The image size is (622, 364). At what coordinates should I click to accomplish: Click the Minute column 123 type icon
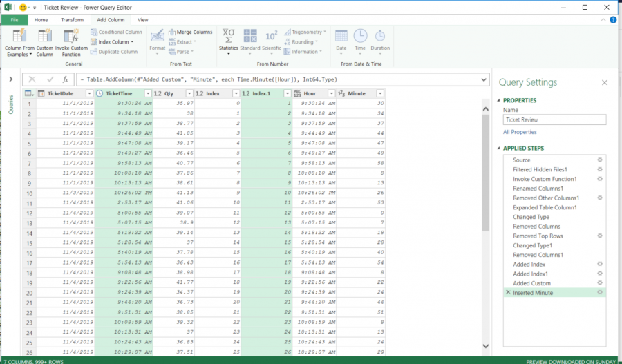click(341, 93)
